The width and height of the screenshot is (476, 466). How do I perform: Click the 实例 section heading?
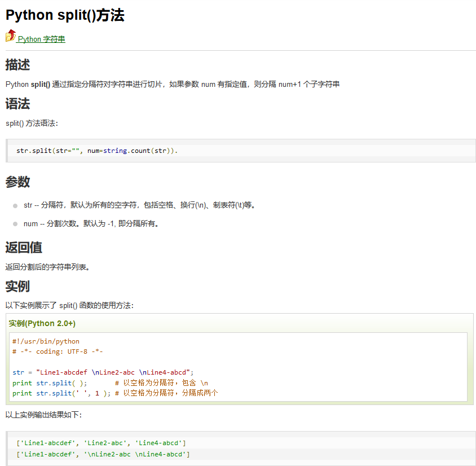pos(17,286)
